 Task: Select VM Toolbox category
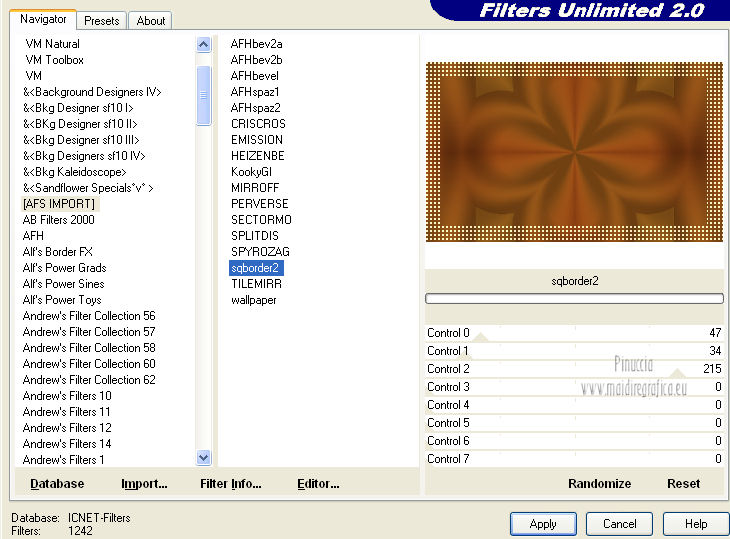coord(54,60)
